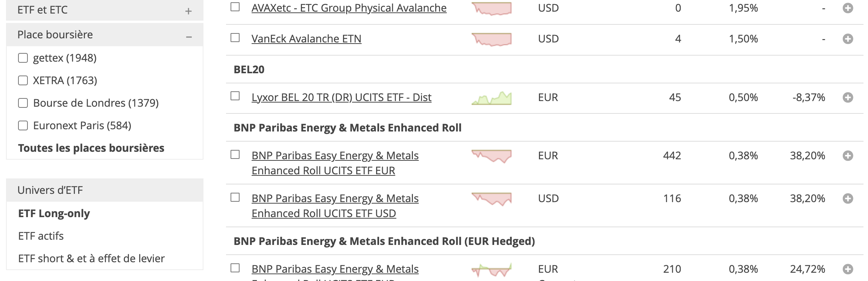Open mini chart for Lyxor BEL 20 ETF

pos(491,98)
